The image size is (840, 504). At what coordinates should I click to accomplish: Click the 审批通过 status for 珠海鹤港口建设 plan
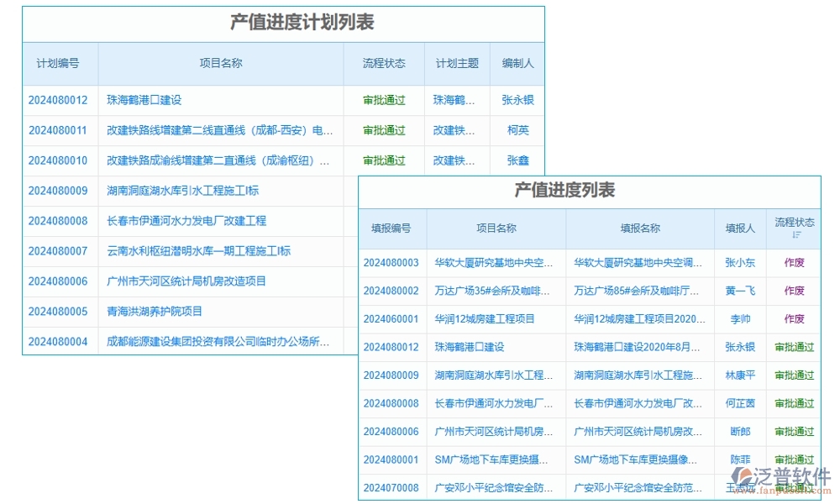(383, 100)
